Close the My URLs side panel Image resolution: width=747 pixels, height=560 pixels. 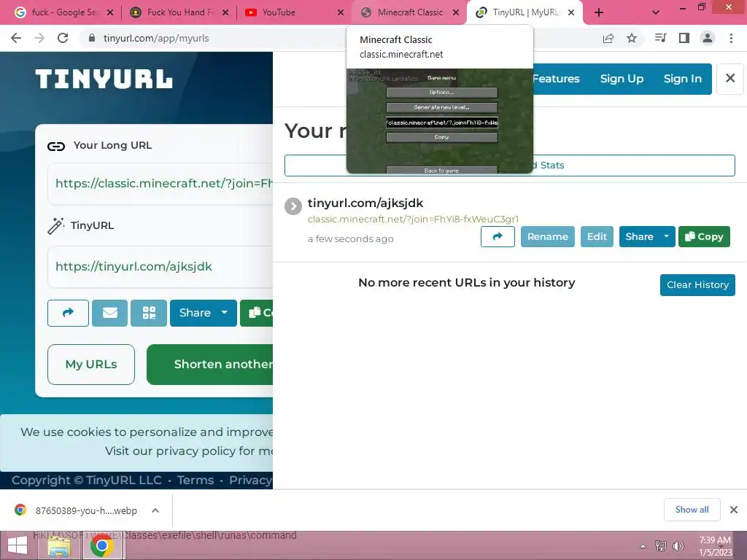[x=729, y=78]
